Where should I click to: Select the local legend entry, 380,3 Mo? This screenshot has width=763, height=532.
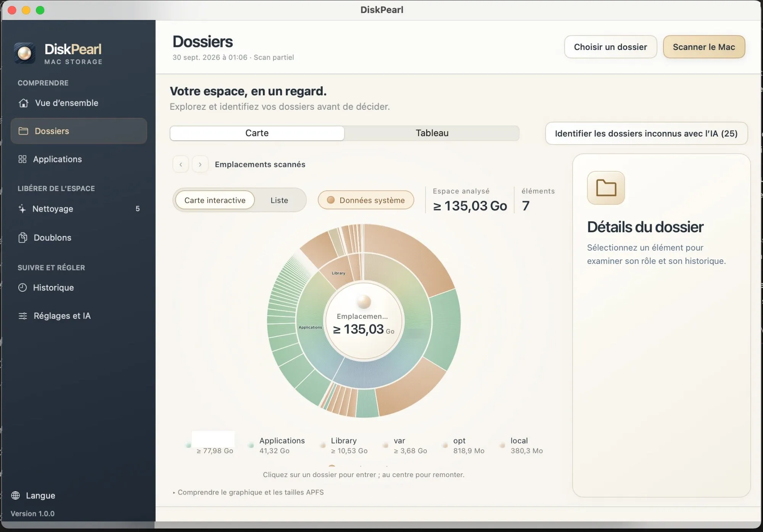522,445
